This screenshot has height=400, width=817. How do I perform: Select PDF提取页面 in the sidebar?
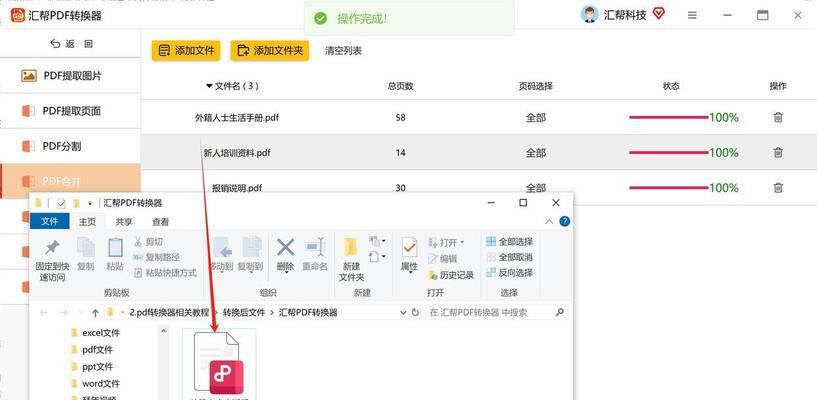point(70,111)
